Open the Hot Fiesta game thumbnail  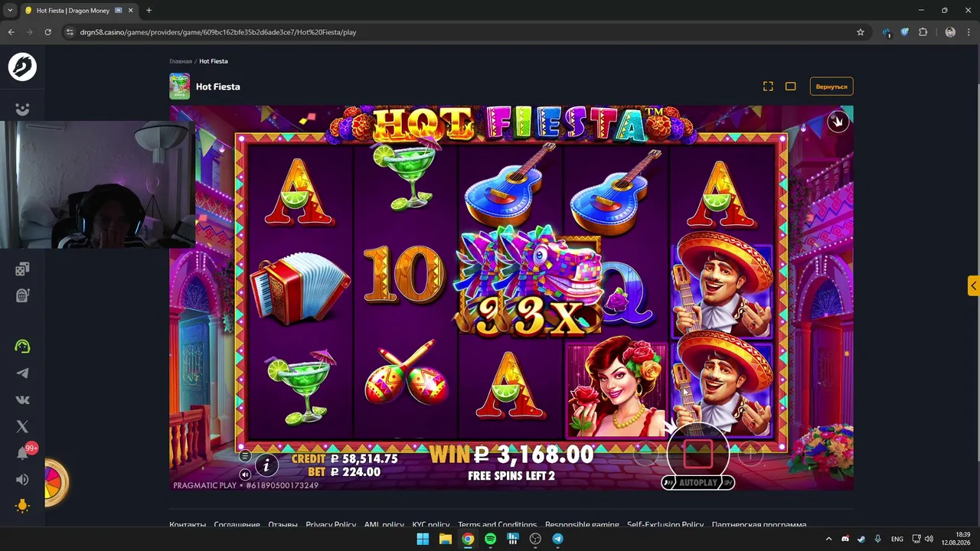pyautogui.click(x=179, y=86)
